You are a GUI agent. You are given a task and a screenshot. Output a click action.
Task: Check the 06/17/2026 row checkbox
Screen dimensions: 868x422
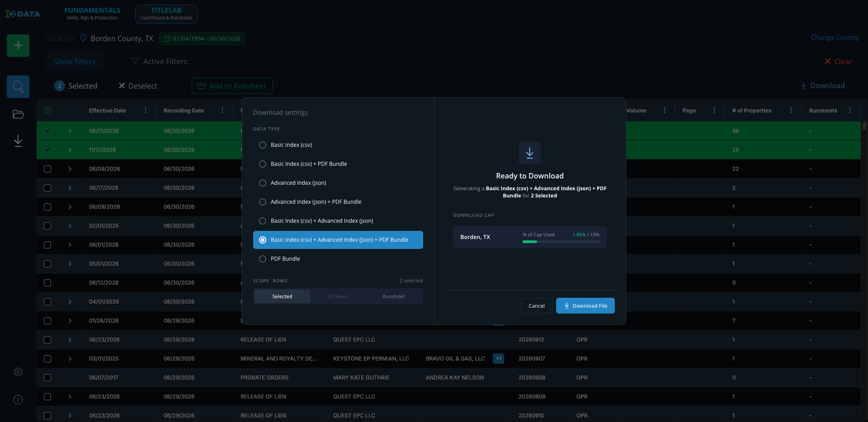point(47,188)
